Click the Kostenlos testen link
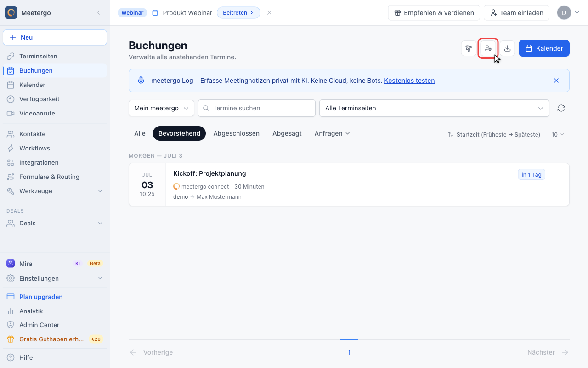The image size is (588, 368). 409,80
